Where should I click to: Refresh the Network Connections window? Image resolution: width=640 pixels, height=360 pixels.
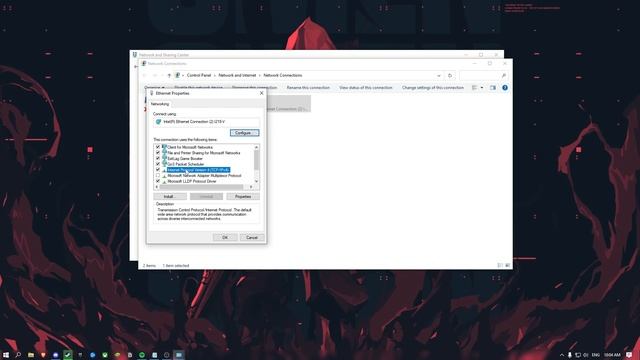coord(450,76)
